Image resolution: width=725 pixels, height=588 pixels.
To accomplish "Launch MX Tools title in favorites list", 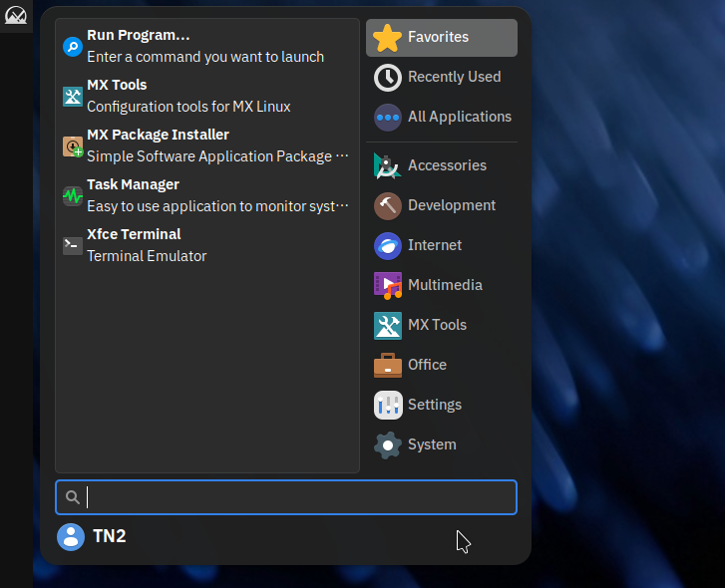I will (117, 85).
